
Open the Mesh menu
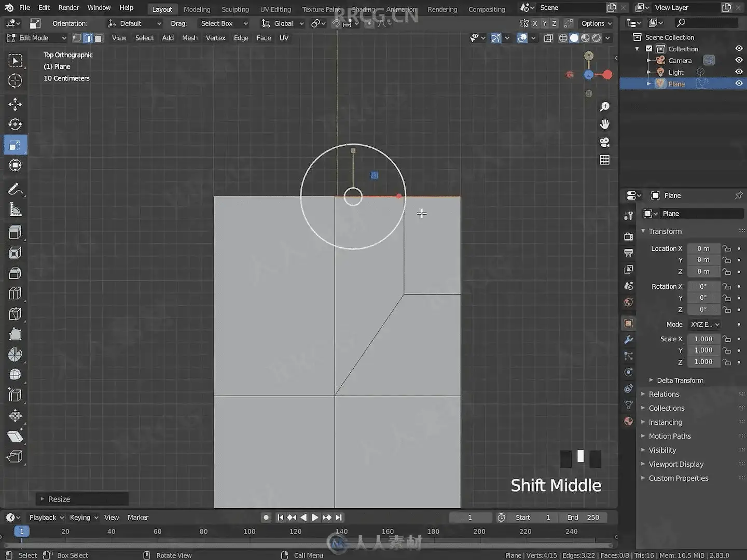pyautogui.click(x=189, y=38)
